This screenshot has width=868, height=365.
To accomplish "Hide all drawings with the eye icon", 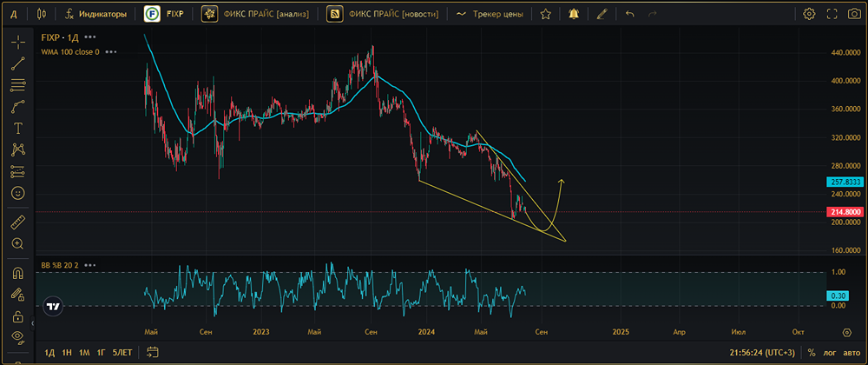I will click(x=17, y=337).
